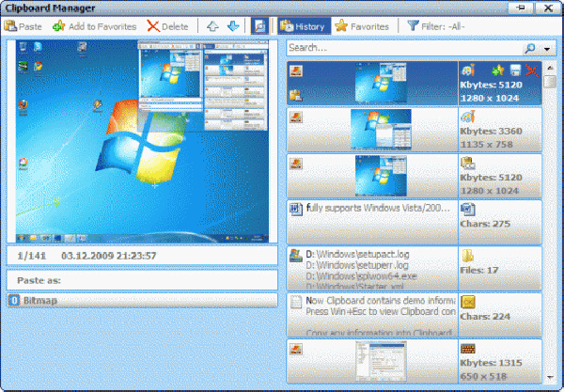Screen dimensions: 564x392
Task: Select the 1135 x 758 screenshot thumbnail
Action: [x=381, y=130]
